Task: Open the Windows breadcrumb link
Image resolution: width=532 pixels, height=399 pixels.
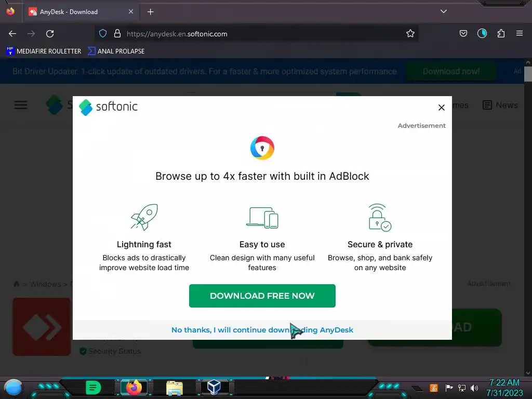Action: tap(45, 284)
